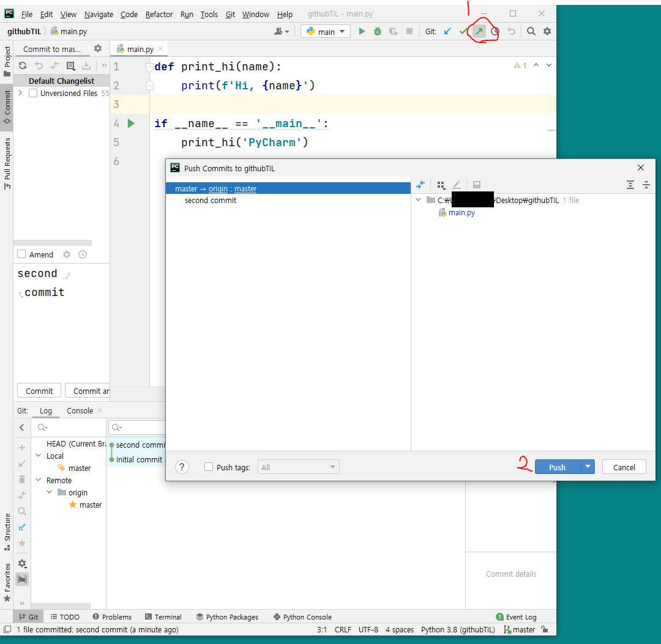
Task: Update project with Git pull arrow
Action: pos(447,31)
